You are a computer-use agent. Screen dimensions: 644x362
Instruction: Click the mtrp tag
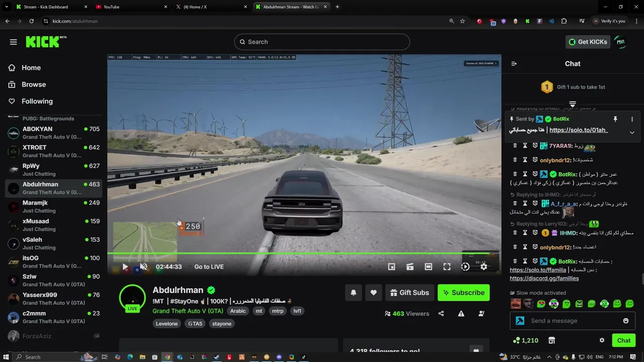278,311
